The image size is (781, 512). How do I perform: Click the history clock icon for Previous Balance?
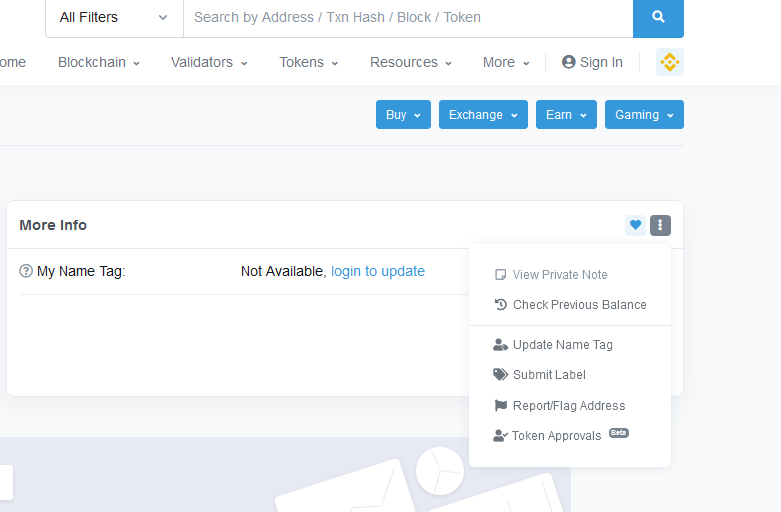click(x=501, y=304)
